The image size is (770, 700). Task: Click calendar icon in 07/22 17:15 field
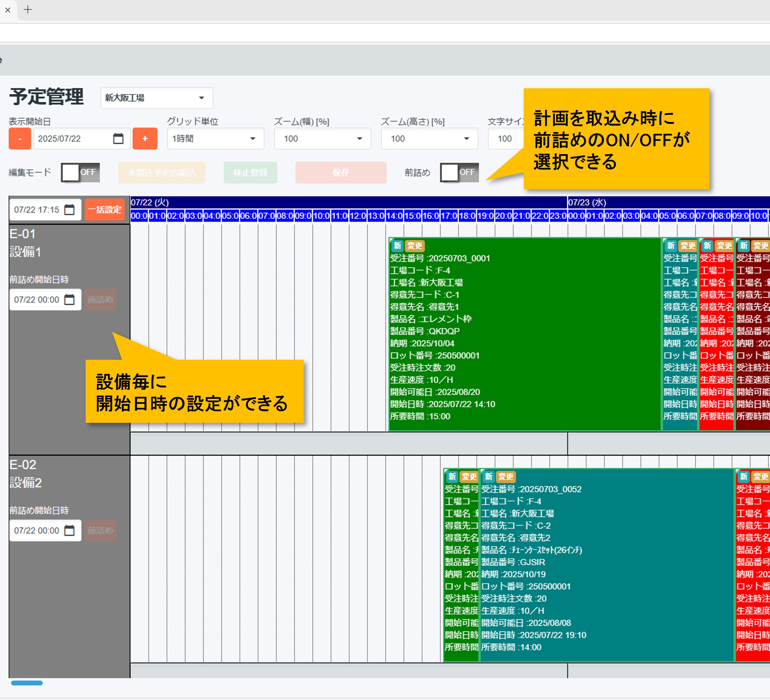coord(70,209)
